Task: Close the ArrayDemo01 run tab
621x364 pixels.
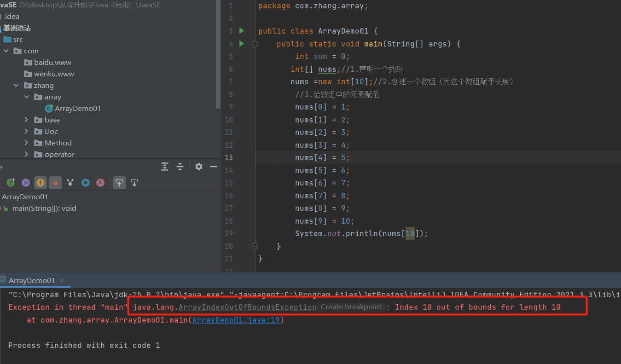Action: [x=62, y=280]
